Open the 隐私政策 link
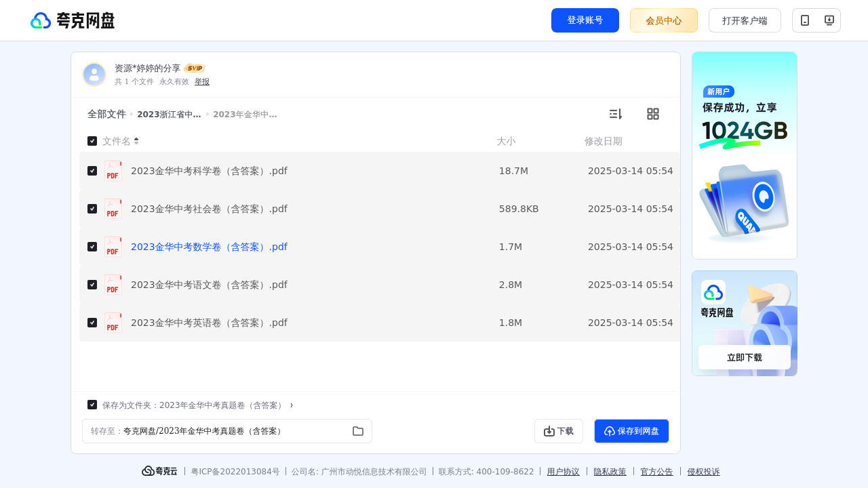The height and width of the screenshot is (488, 868). pos(610,472)
